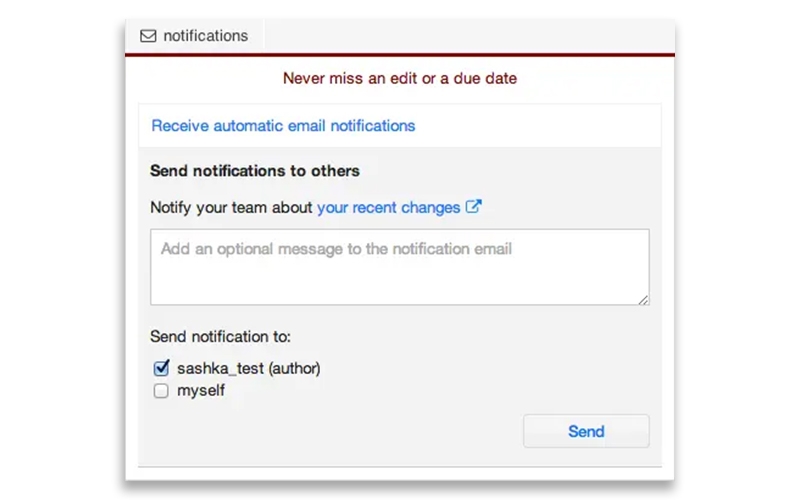Click the 'Notify your team about' text
This screenshot has height=500, width=800.
coord(231,208)
